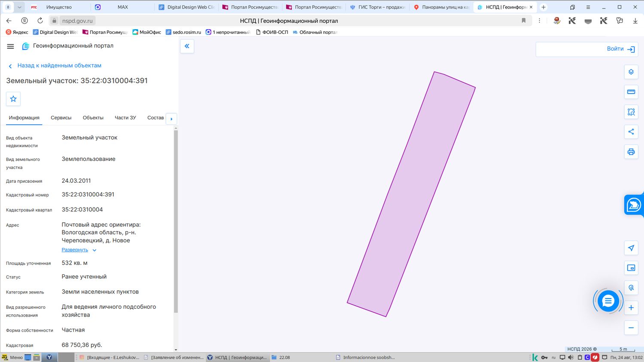The width and height of the screenshot is (644, 362).
Task: Zoom out on the map
Action: coord(631,328)
